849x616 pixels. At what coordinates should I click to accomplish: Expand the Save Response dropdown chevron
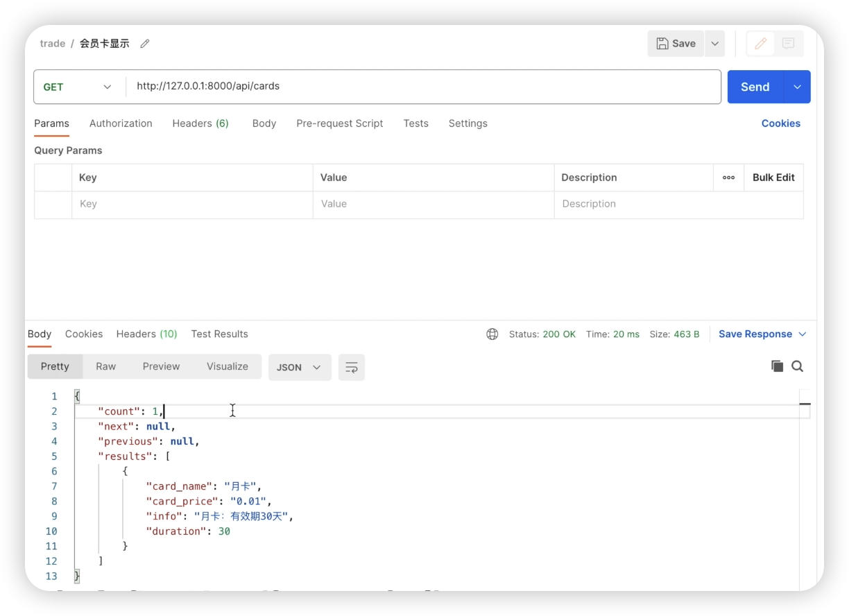click(x=803, y=334)
